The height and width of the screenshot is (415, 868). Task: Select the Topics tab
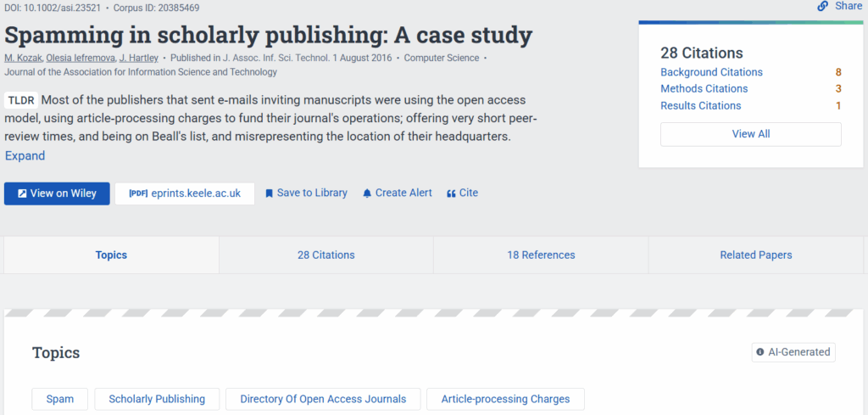(111, 255)
